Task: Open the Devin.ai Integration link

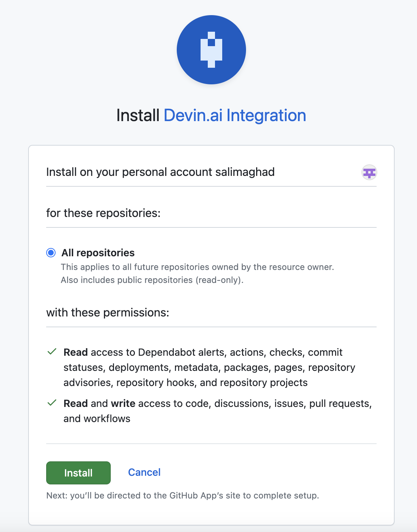Action: click(235, 115)
